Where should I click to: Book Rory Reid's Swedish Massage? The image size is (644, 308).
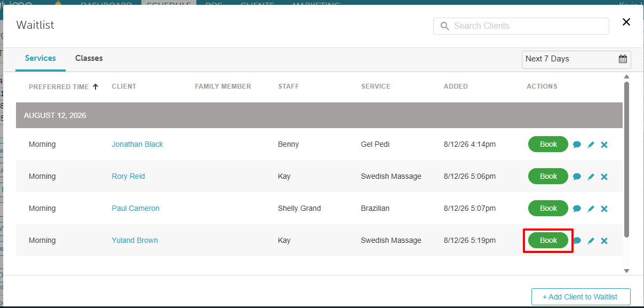tap(548, 176)
